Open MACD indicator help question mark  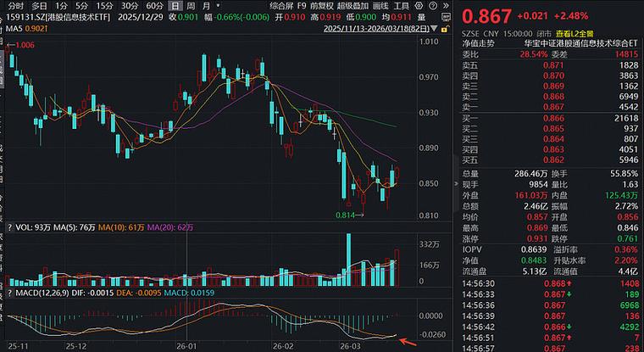pos(9,293)
